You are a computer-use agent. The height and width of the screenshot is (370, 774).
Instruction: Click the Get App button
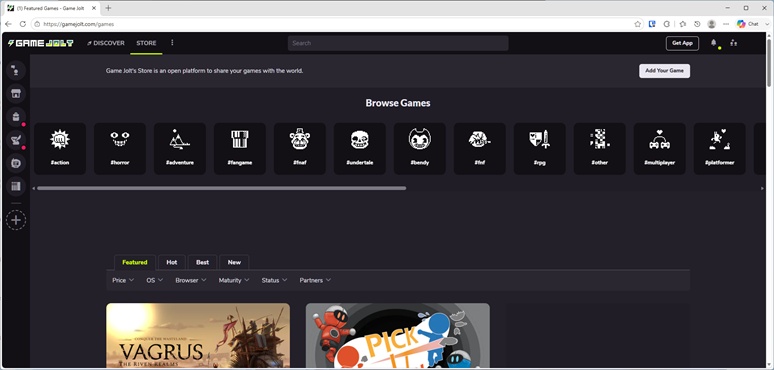[682, 43]
